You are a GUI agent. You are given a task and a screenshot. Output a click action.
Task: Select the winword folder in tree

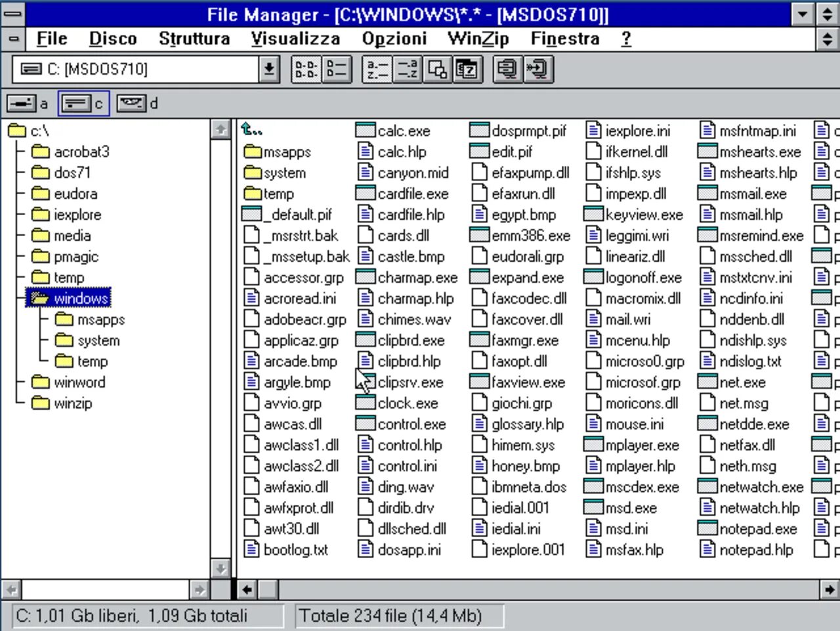click(68, 382)
